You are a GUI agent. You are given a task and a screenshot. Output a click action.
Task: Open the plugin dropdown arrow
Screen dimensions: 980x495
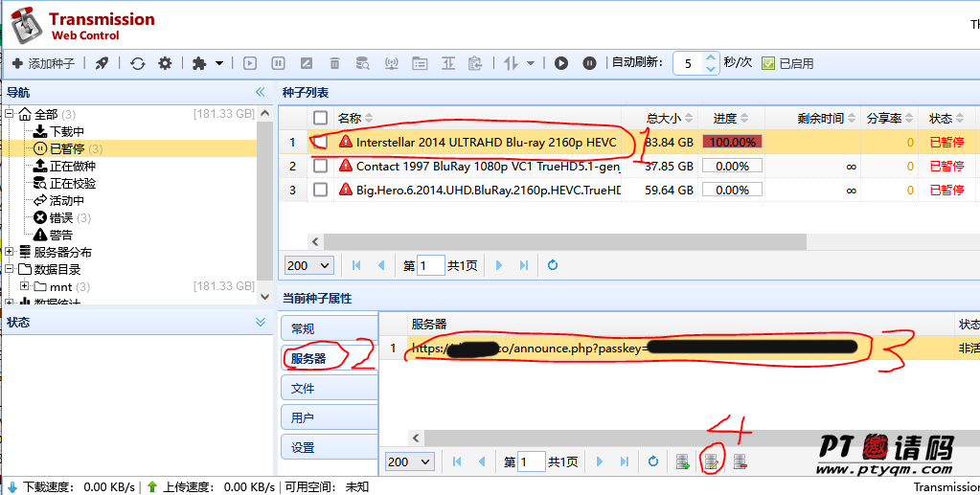click(x=219, y=63)
